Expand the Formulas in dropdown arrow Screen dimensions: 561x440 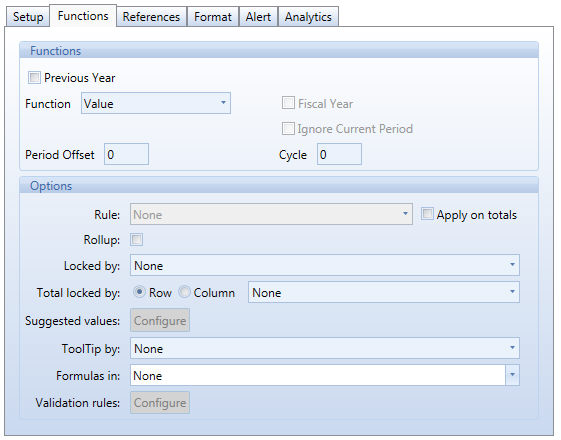pos(512,375)
